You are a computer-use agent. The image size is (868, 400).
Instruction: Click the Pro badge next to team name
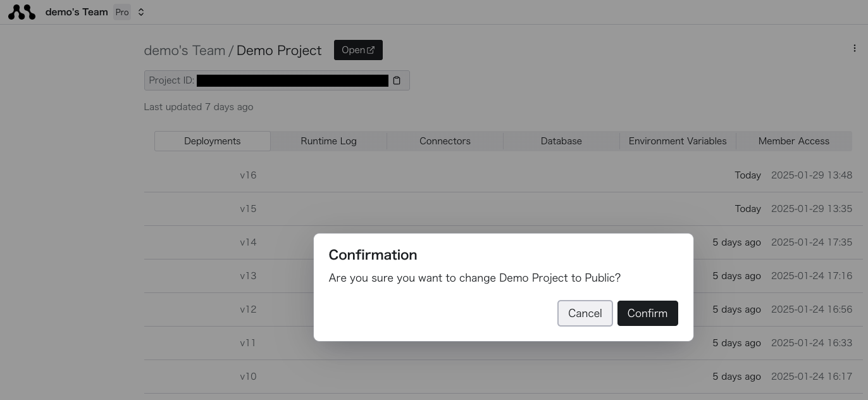pos(122,12)
